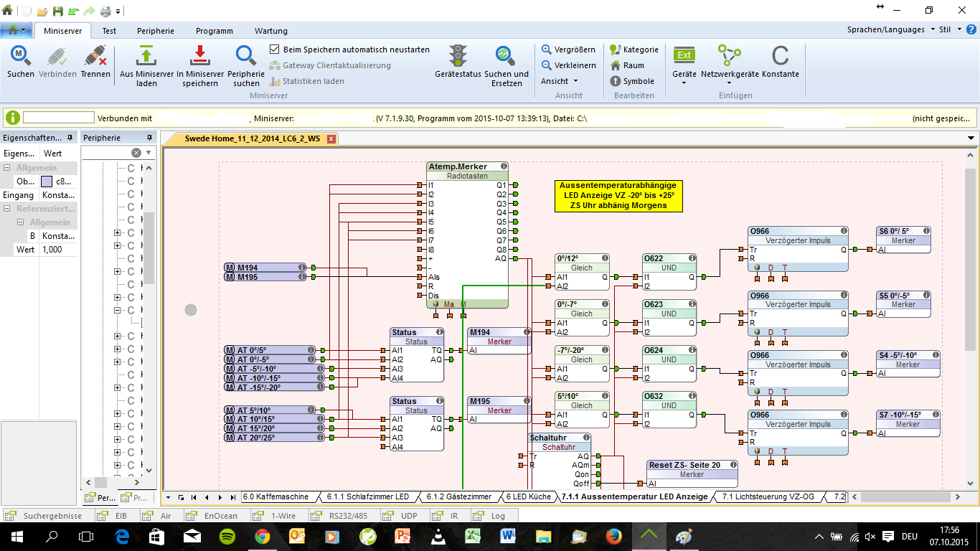Pin the Eigenschaften panel
This screenshot has height=551, width=980.
point(70,138)
